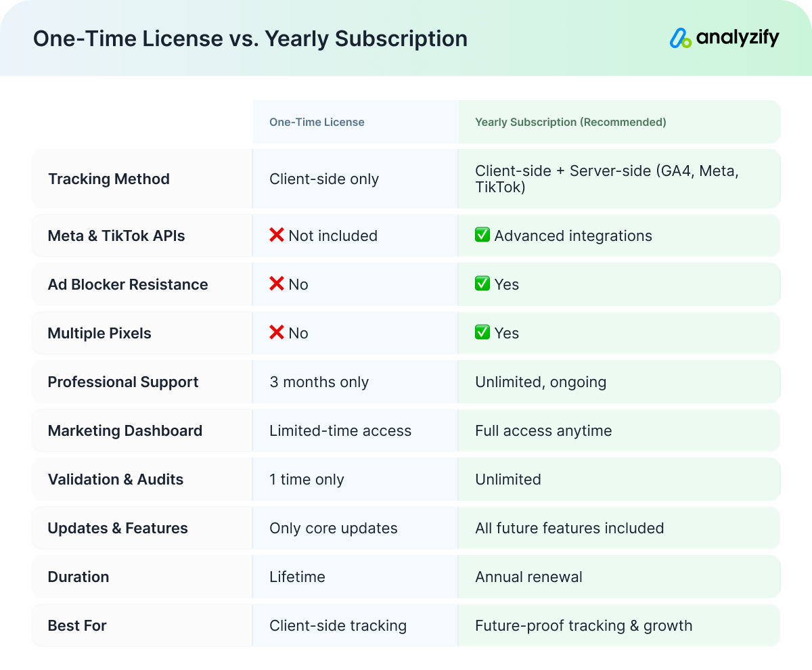Click the red X in Multiple Pixels row

[277, 333]
